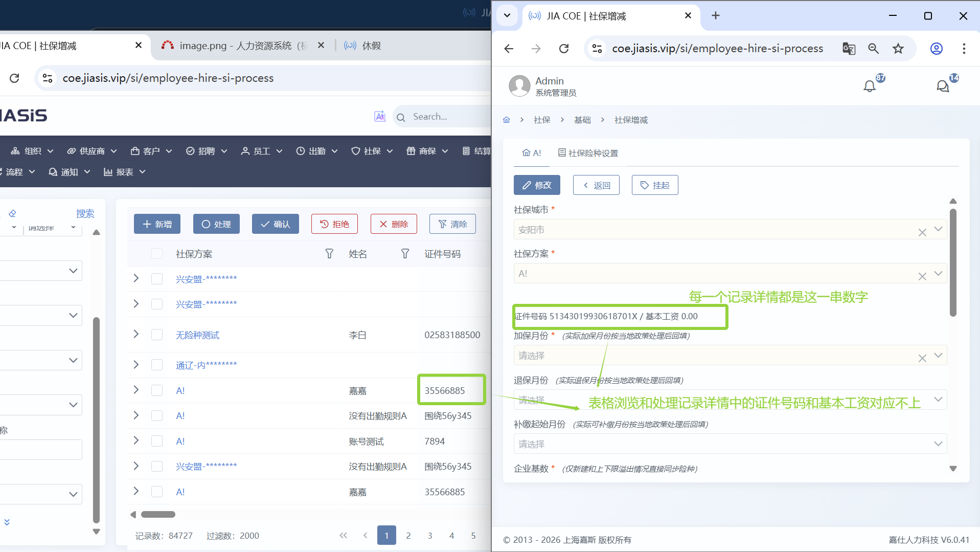
Task: Open the 补缴起始月份 dropdown
Action: (x=938, y=444)
